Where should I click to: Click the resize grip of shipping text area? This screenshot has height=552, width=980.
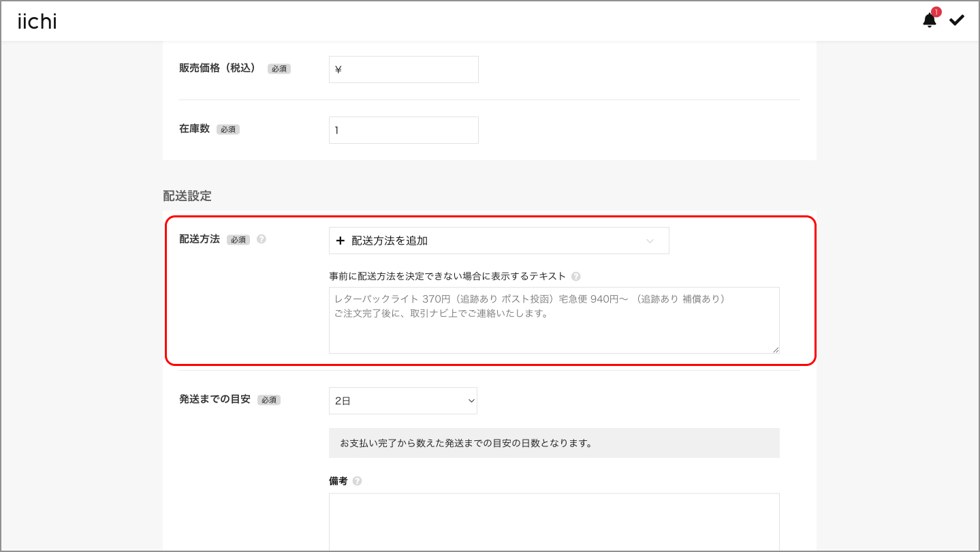click(775, 349)
